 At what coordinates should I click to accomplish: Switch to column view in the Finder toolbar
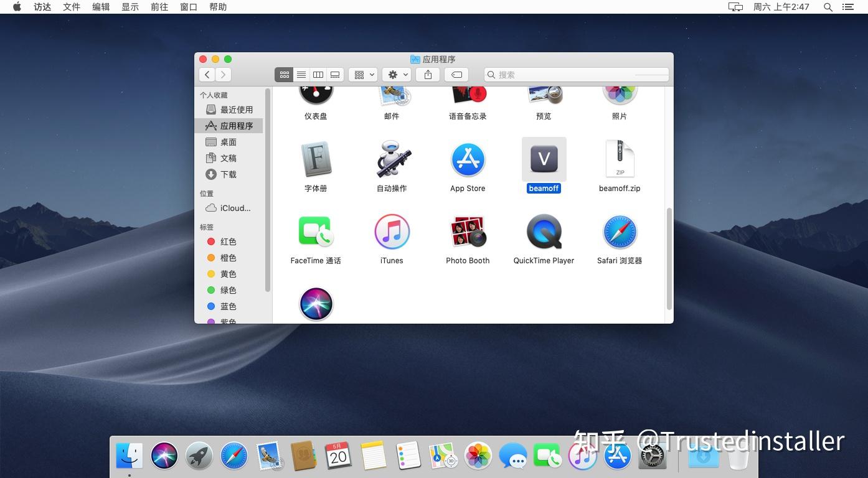(x=318, y=74)
